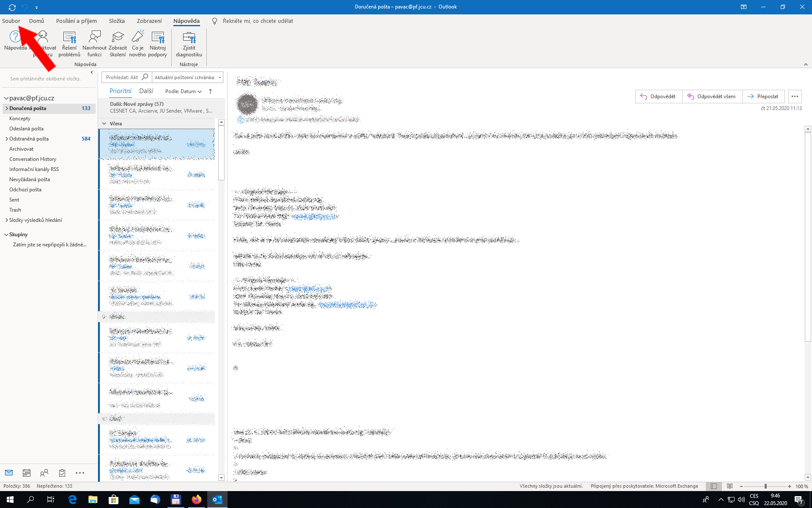The image size is (812, 508).
Task: Switch to normal view layout in status bar
Action: pyautogui.click(x=714, y=486)
